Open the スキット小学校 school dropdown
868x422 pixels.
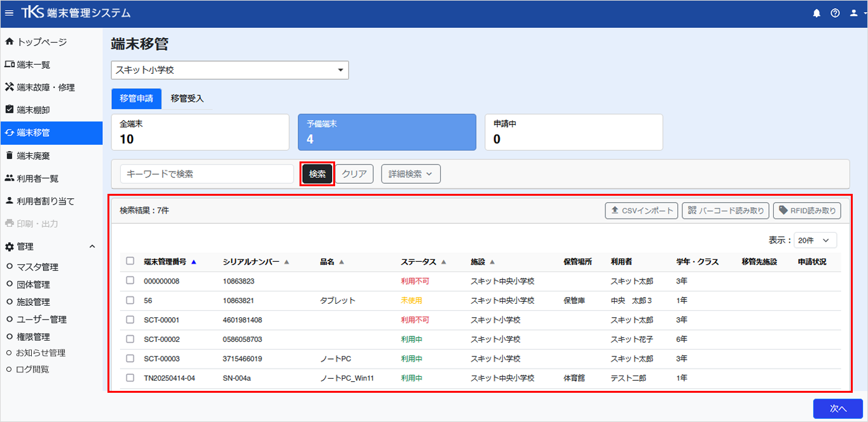pos(230,70)
